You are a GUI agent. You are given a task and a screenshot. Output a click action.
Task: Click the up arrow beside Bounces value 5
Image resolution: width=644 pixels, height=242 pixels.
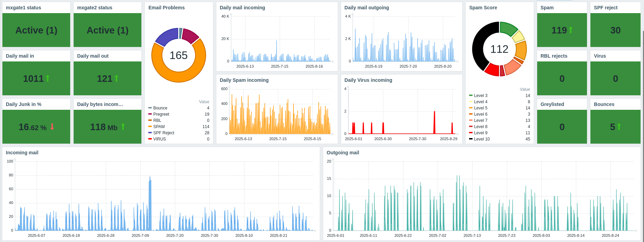619,127
